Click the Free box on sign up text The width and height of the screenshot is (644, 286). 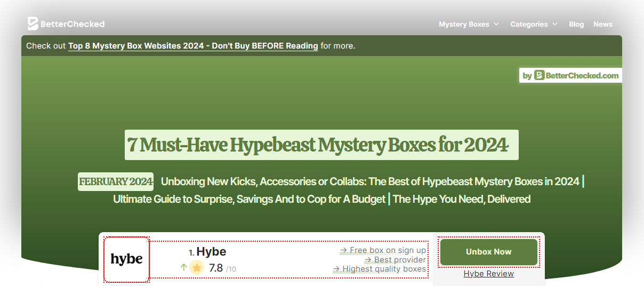click(383, 250)
